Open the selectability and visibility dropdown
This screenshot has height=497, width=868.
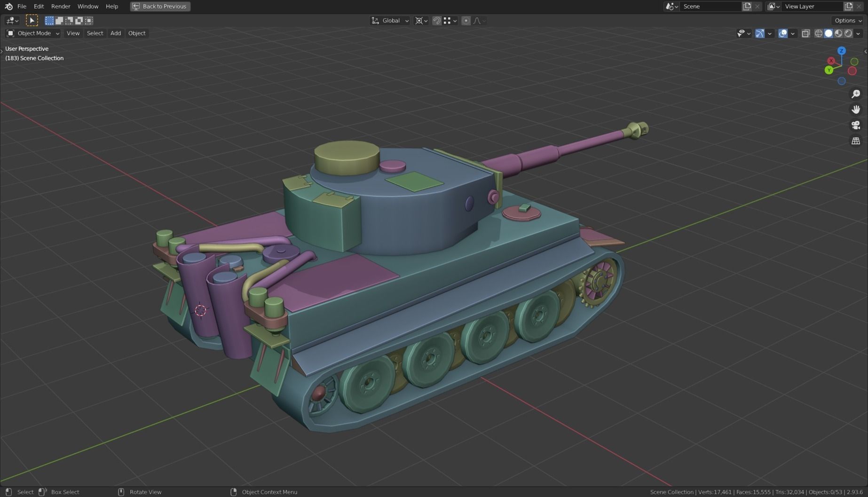[x=744, y=33]
